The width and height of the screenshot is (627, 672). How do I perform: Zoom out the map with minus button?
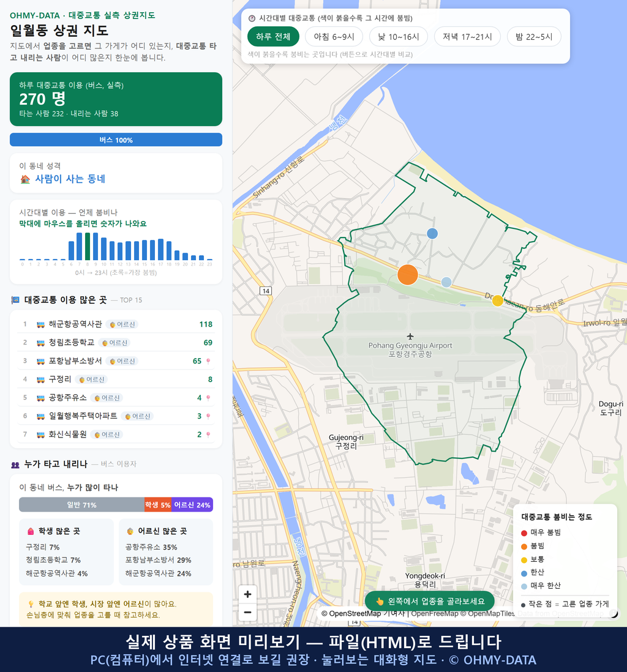click(x=247, y=612)
